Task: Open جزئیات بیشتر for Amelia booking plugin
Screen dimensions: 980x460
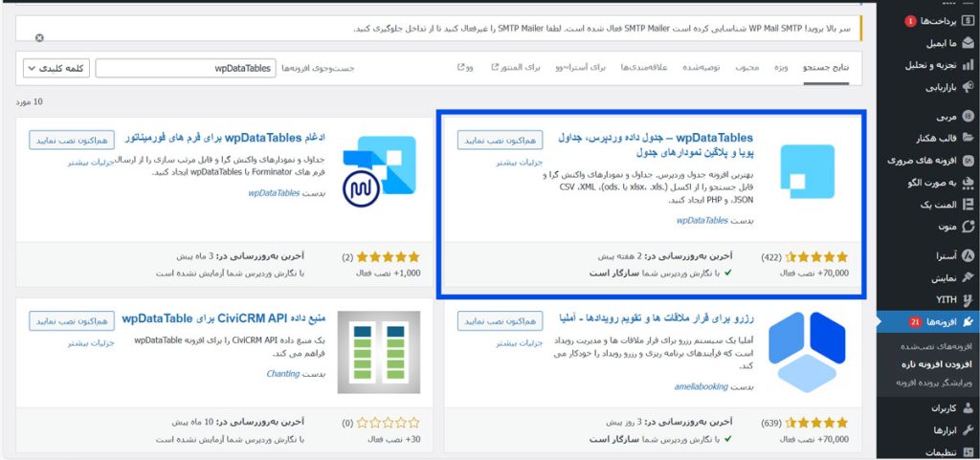Action: tap(520, 343)
